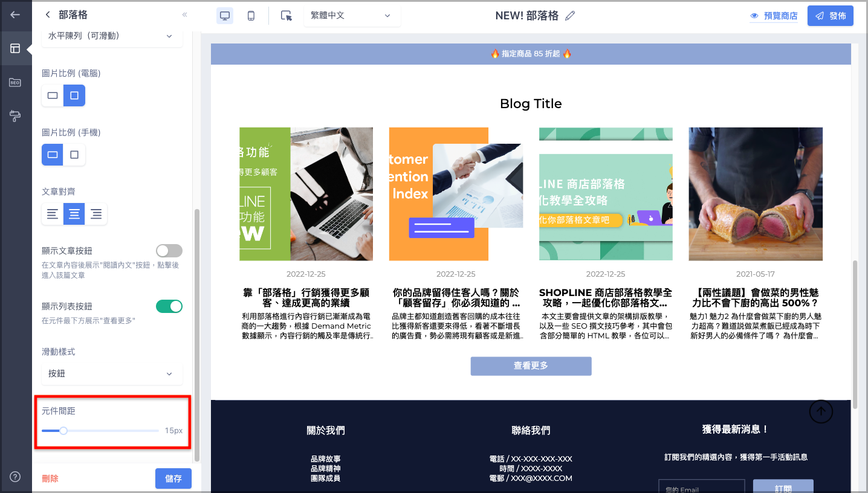Align article text to the left
The height and width of the screenshot is (493, 868).
pos(53,214)
